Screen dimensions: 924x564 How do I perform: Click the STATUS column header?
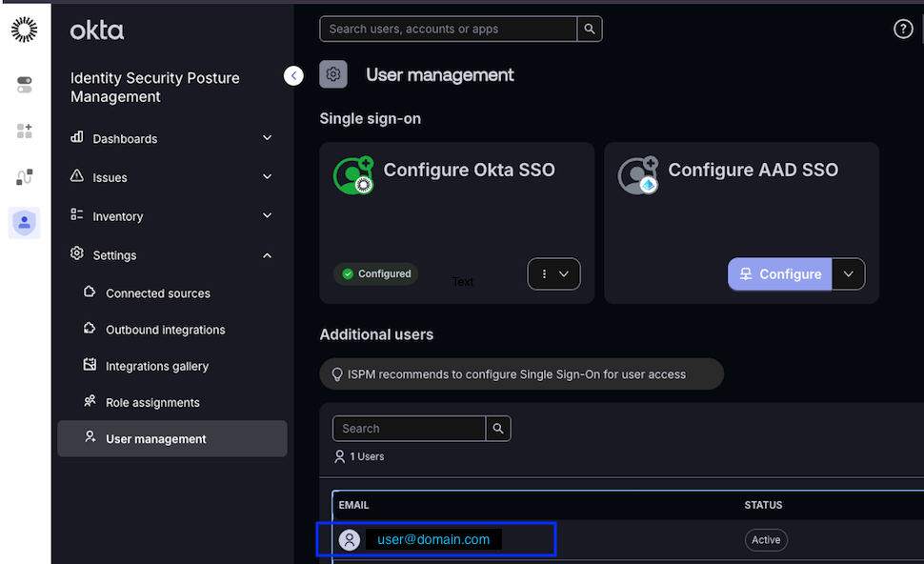(763, 505)
